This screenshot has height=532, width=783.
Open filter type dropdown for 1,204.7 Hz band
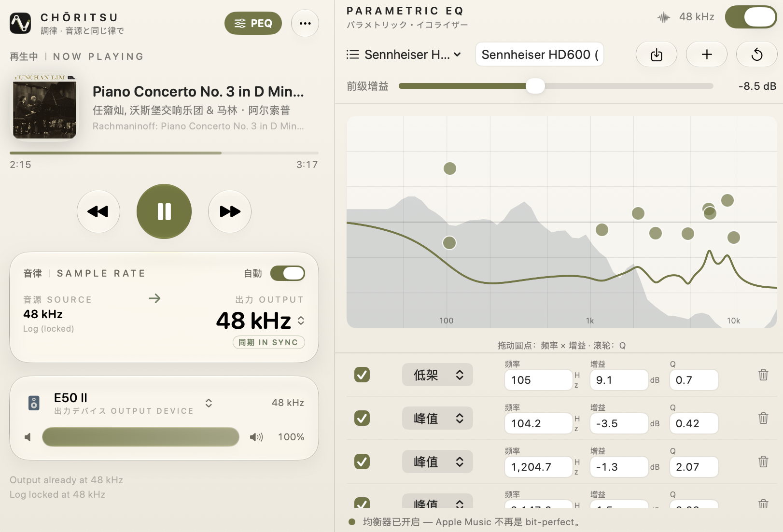[437, 462]
